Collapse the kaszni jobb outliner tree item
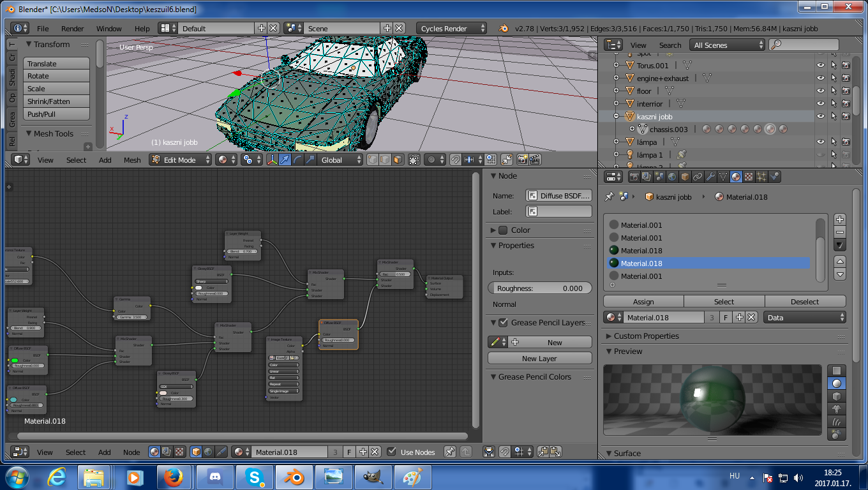The height and width of the screenshot is (490, 868). pos(617,116)
